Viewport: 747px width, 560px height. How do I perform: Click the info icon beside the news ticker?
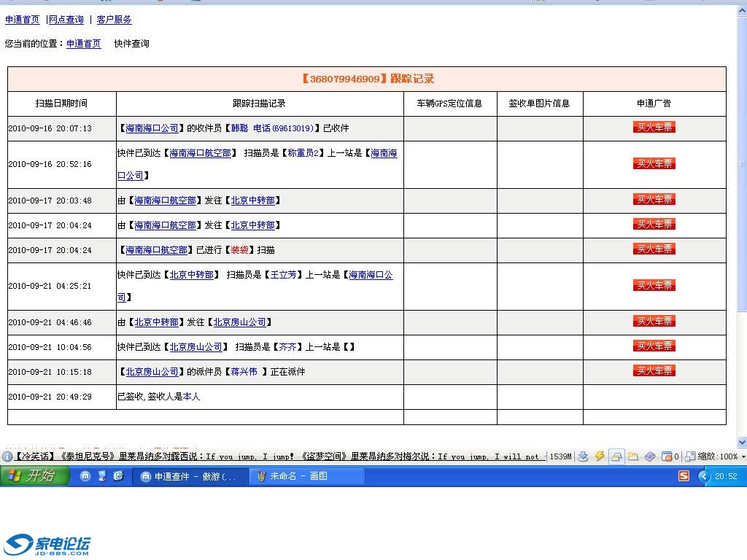(7, 456)
